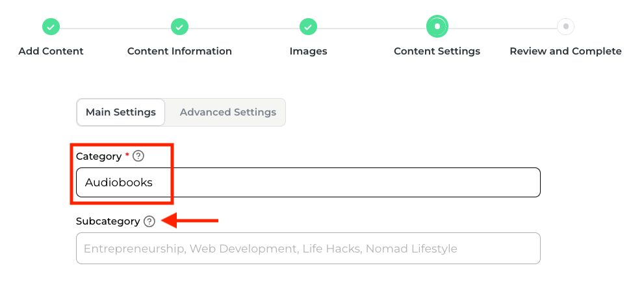Click the progress line between Images and Content Settings

(372, 28)
